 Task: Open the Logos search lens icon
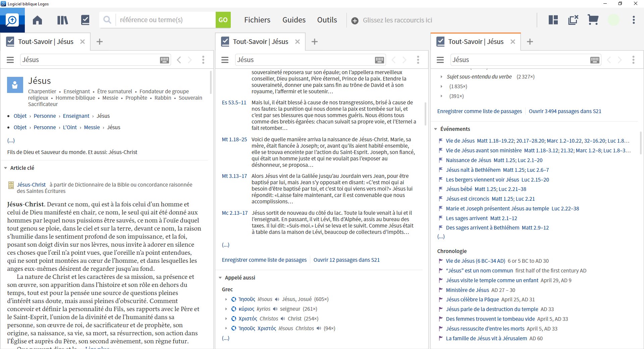(12, 20)
